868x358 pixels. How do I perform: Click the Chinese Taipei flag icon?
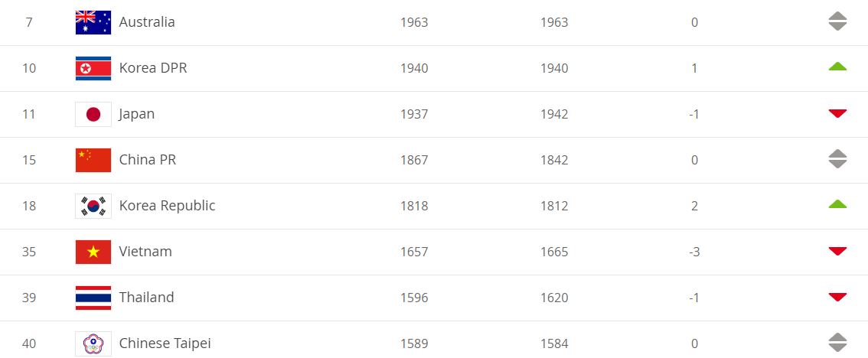(x=93, y=343)
